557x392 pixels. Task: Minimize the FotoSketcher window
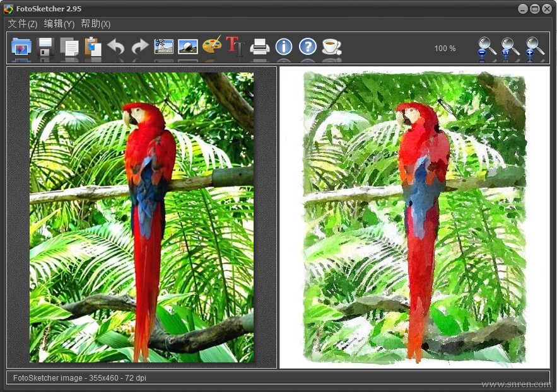(x=522, y=9)
